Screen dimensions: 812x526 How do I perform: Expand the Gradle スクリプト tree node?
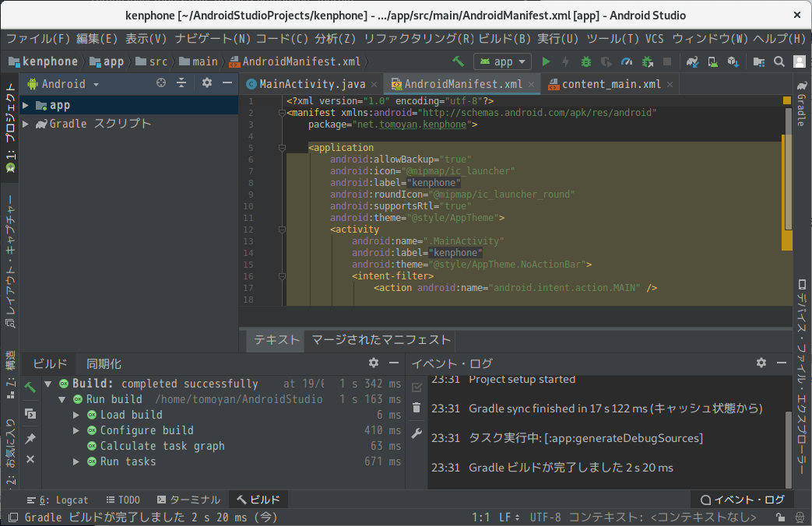pyautogui.click(x=26, y=124)
